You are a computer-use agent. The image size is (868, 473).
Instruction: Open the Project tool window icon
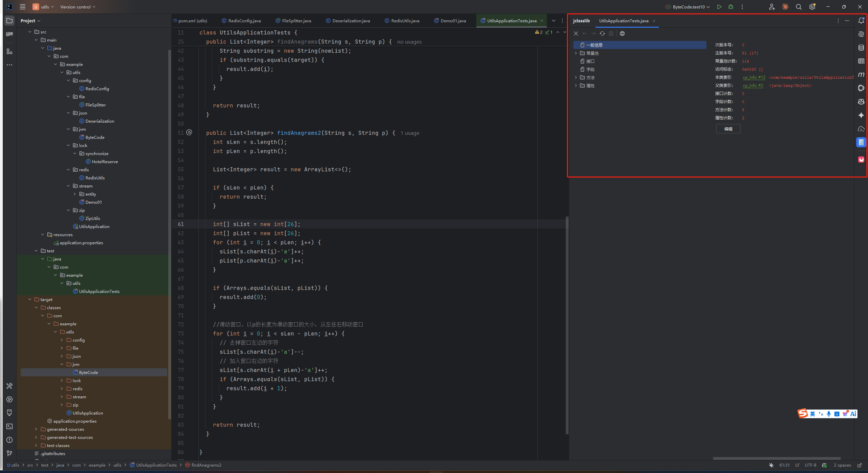coord(9,21)
